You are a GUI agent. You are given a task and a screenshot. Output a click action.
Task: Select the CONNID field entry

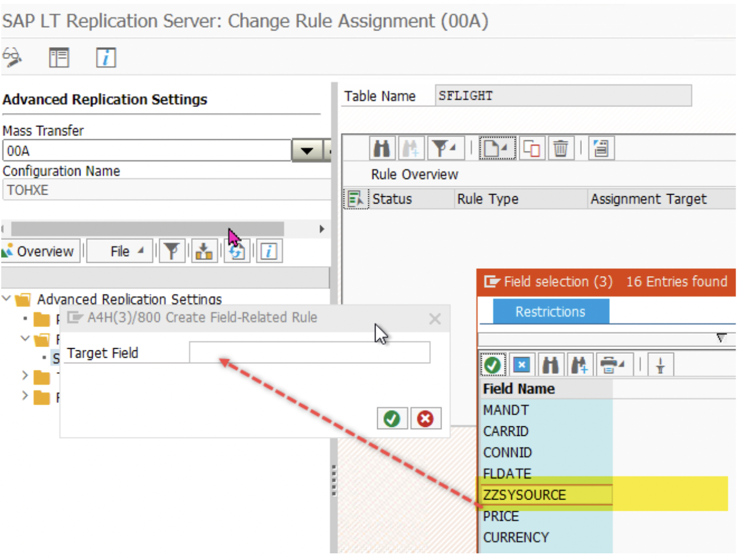(x=546, y=452)
